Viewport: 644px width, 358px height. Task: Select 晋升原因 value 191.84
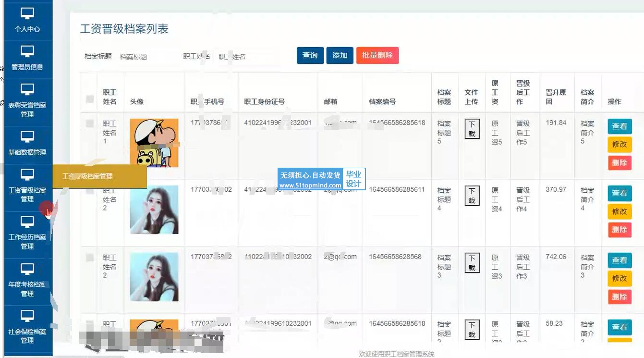(556, 123)
